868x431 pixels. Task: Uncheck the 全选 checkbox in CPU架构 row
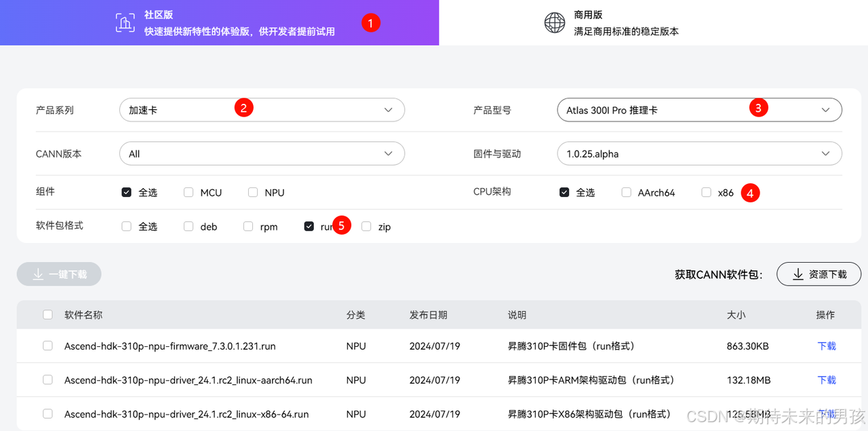(564, 192)
